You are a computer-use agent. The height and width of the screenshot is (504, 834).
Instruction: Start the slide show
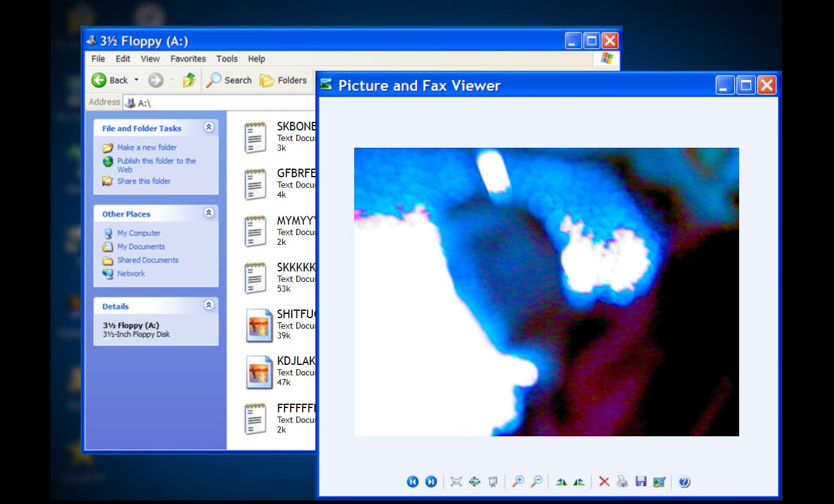[x=493, y=482]
